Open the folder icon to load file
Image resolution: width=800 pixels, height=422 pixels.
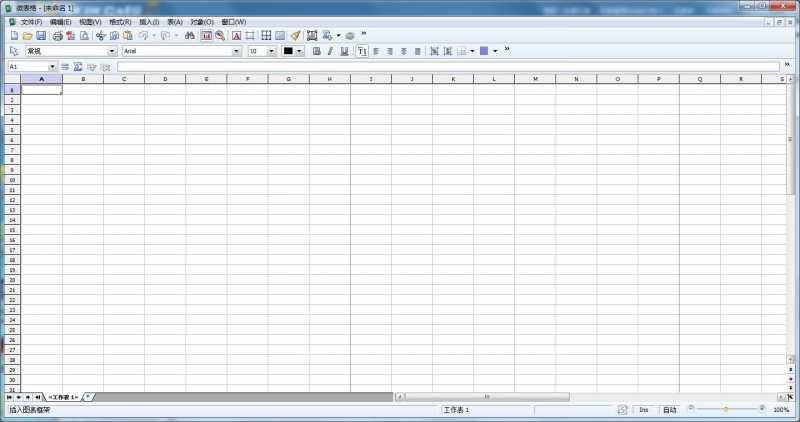pyautogui.click(x=27, y=35)
